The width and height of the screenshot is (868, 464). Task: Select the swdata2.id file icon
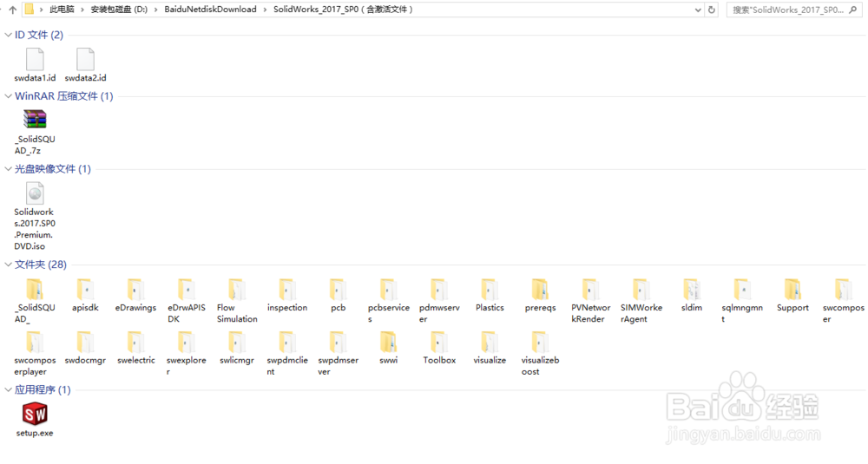tap(85, 60)
